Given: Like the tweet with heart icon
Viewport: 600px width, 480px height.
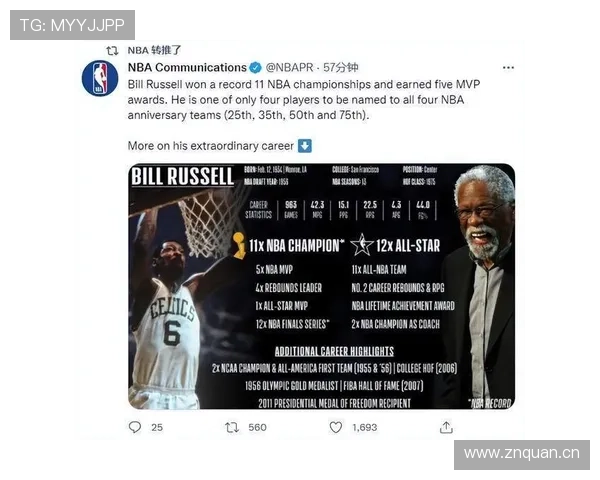Looking at the screenshot, I should 336,427.
